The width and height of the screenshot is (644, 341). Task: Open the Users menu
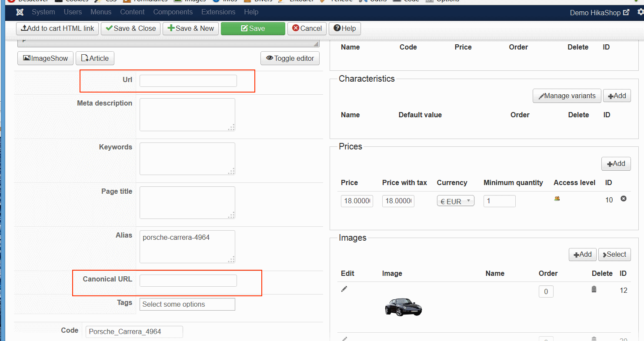pyautogui.click(x=73, y=12)
